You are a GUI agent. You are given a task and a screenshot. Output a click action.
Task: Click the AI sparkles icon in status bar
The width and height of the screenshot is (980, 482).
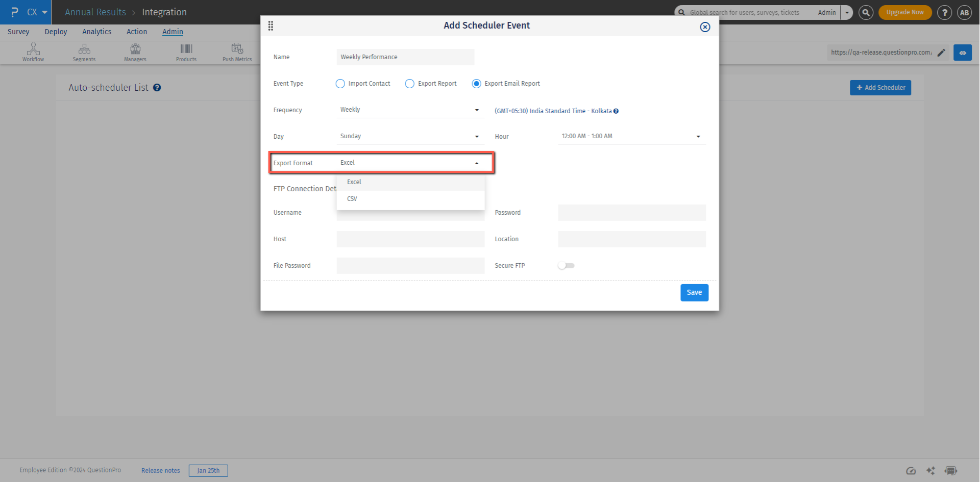pyautogui.click(x=930, y=470)
